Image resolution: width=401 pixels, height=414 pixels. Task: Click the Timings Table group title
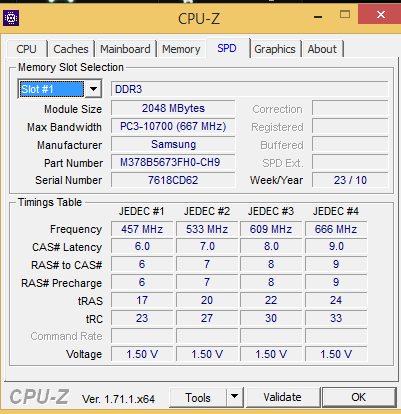(50, 202)
